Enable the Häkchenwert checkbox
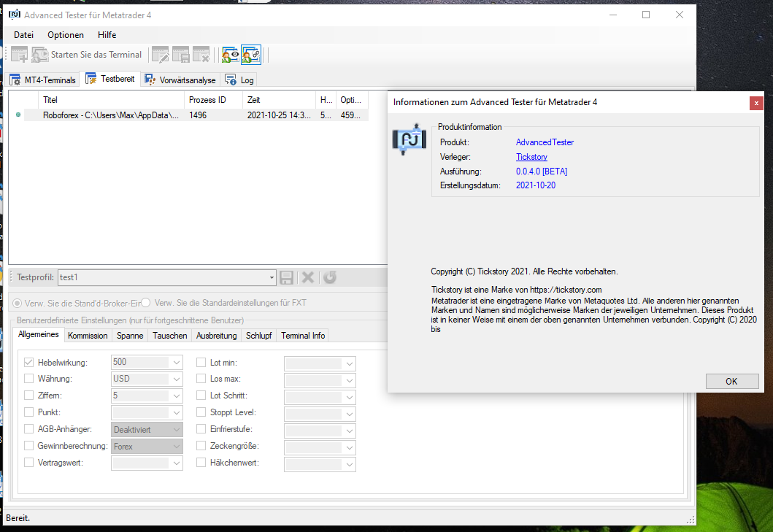Screen dimensions: 773x532 tap(201, 463)
